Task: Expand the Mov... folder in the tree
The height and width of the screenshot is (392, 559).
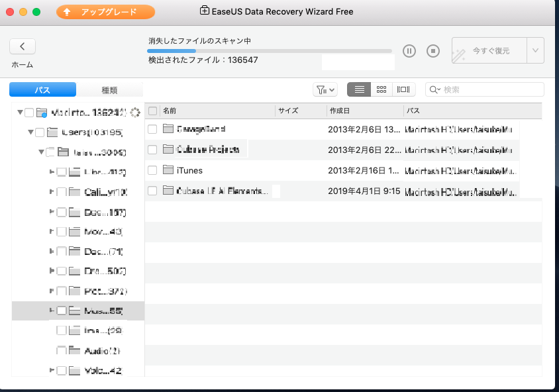Action: click(x=52, y=232)
